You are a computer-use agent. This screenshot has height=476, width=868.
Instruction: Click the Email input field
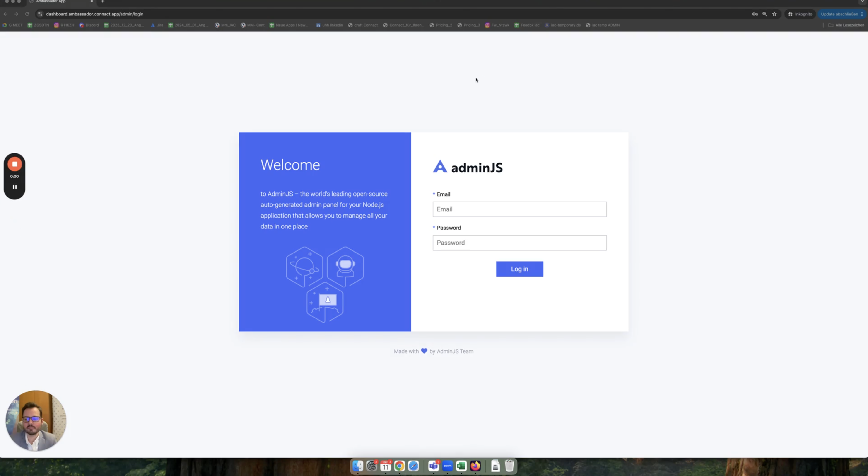point(519,209)
